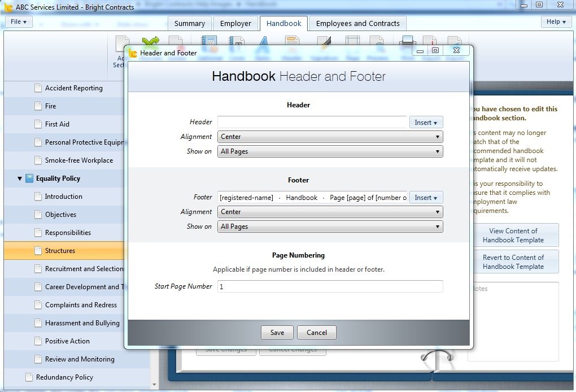Click the Add Section page icon in toolbar
The width and height of the screenshot is (576, 392).
(x=121, y=43)
